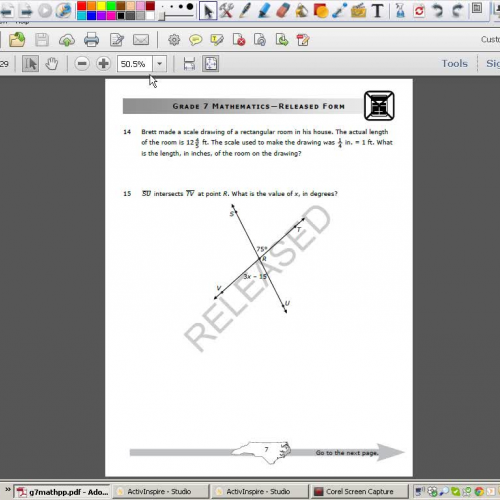
Task: Open the gear settings icon in Acrobat
Action: click(174, 40)
